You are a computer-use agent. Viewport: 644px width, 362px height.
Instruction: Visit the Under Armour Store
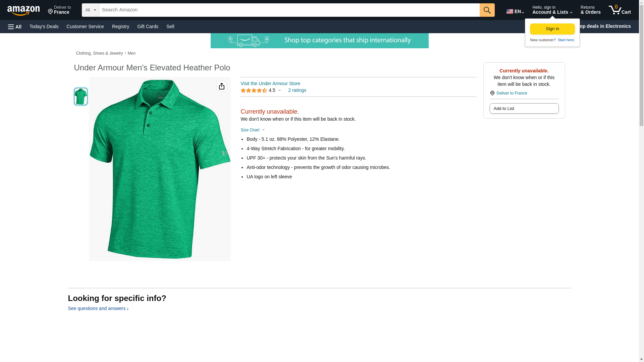pyautogui.click(x=270, y=83)
